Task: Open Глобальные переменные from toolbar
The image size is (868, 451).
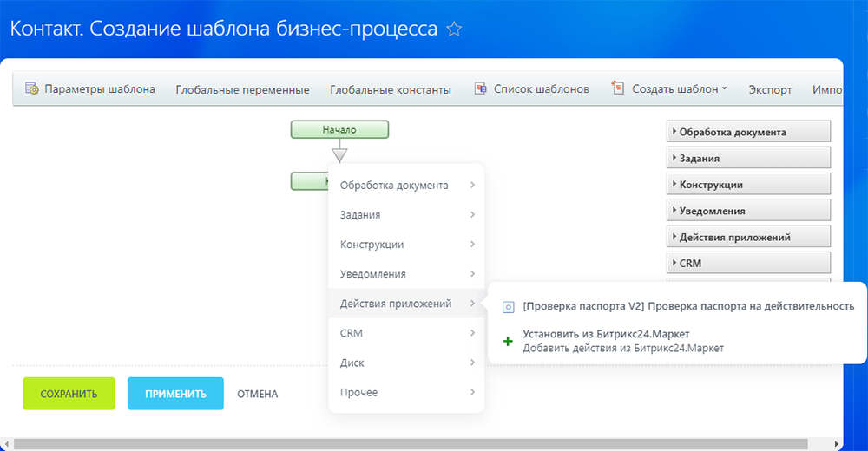Action: tap(242, 88)
